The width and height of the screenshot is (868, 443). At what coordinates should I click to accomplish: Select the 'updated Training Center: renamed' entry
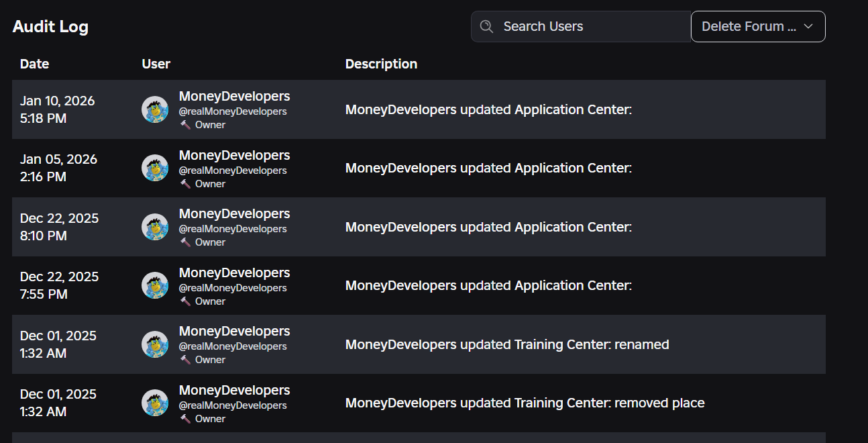click(x=419, y=344)
